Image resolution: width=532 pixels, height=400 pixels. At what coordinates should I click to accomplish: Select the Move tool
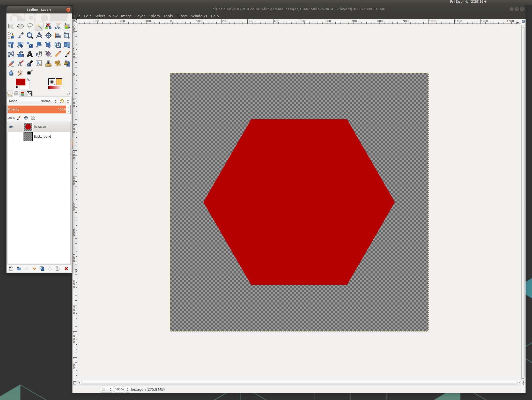coord(48,35)
